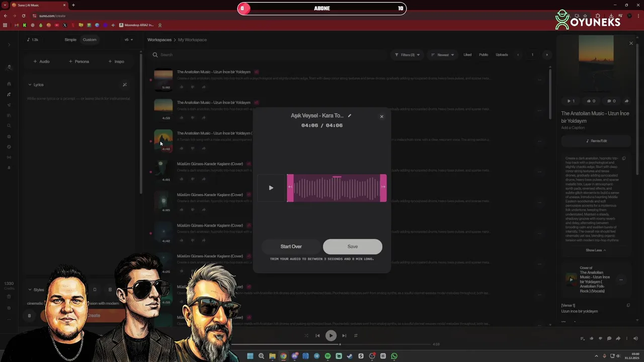The image size is (644, 362).
Task: Expand the left sidebar with chevron
Action: 9,45
